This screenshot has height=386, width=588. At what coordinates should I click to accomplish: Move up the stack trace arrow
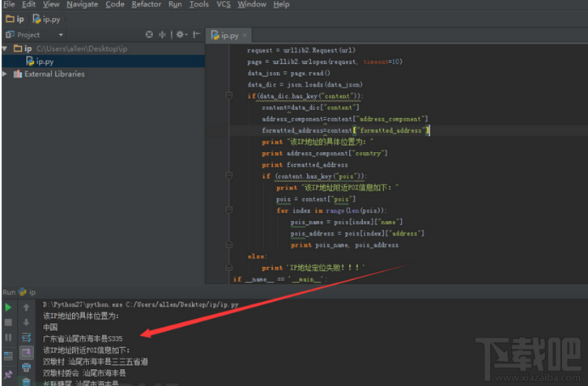coord(26,308)
